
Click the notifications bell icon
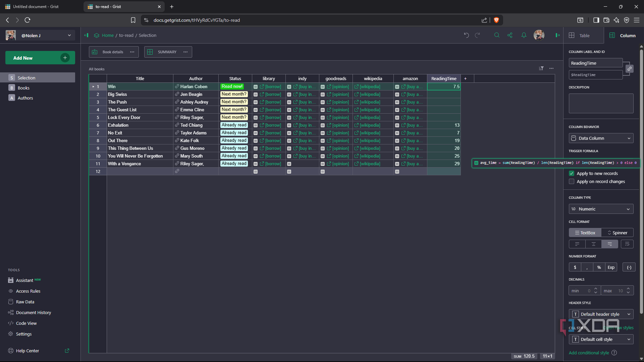(524, 35)
